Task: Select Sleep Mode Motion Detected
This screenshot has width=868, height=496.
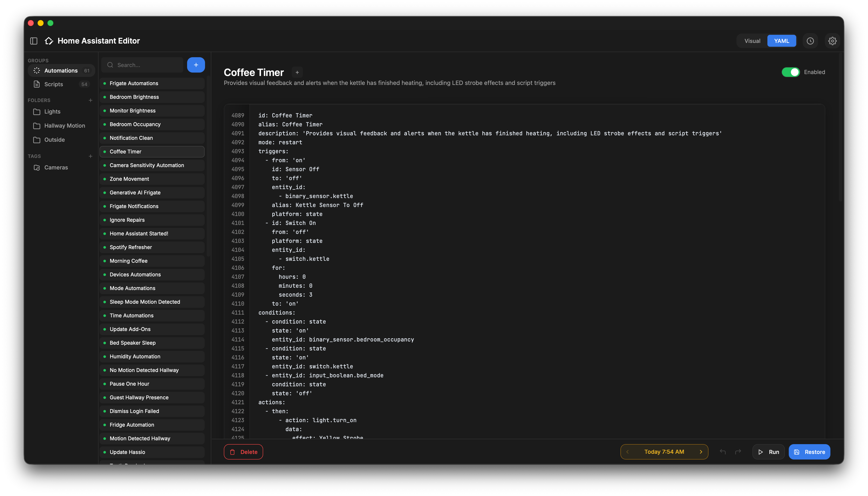Action: [152, 302]
